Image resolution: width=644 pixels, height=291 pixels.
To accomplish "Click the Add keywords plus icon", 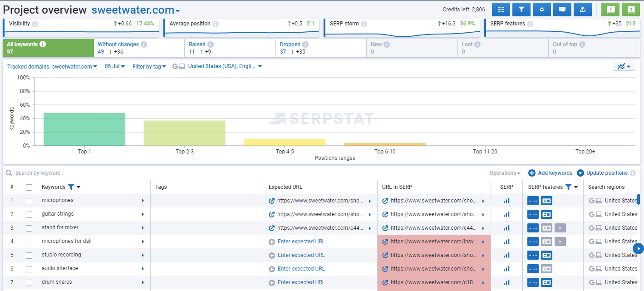I will (532, 173).
